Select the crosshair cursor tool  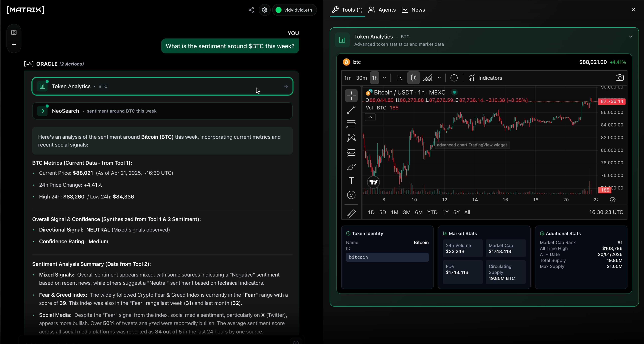pos(351,95)
